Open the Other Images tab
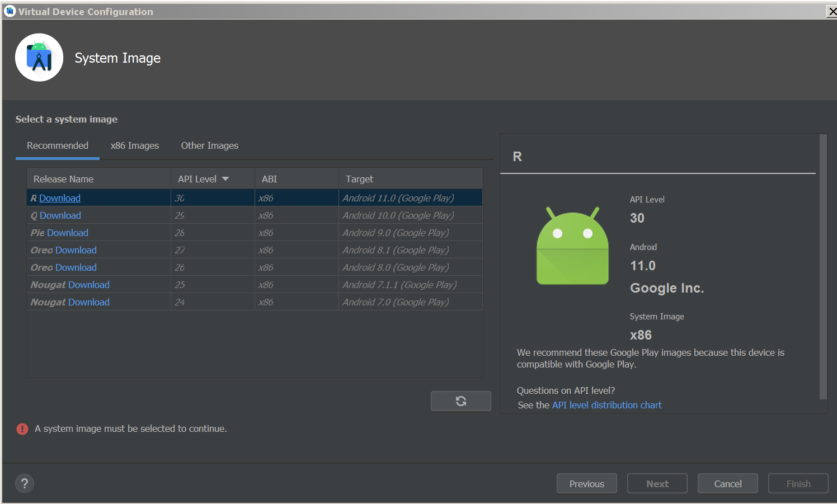Screen dimensions: 837x504 click(210, 145)
